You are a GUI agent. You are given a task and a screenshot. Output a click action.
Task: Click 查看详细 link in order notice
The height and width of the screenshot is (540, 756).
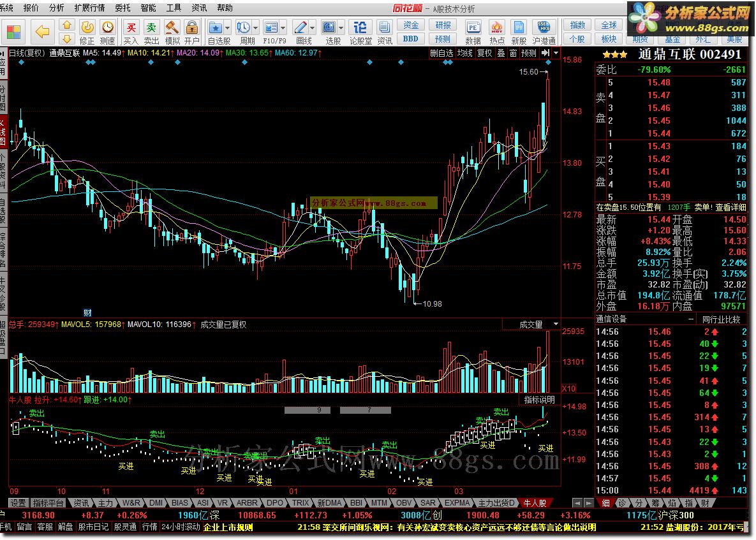click(x=730, y=207)
